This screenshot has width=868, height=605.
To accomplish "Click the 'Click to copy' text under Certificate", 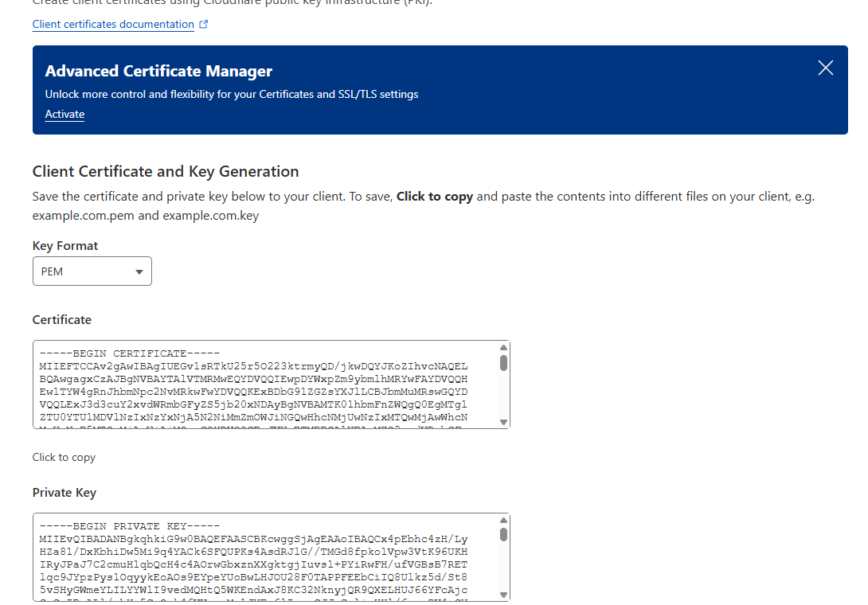I will 64,457.
